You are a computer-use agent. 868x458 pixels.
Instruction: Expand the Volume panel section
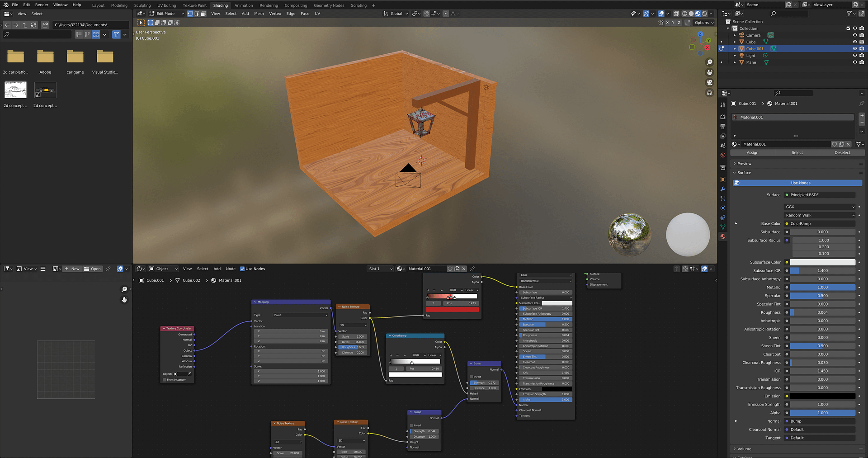[x=744, y=449]
